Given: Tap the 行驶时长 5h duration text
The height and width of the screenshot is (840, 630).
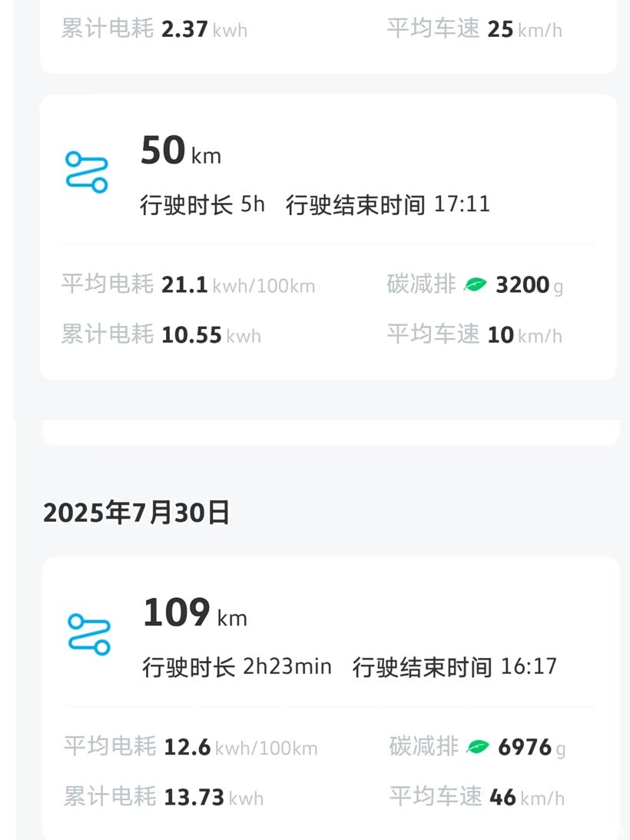Looking at the screenshot, I should (202, 204).
